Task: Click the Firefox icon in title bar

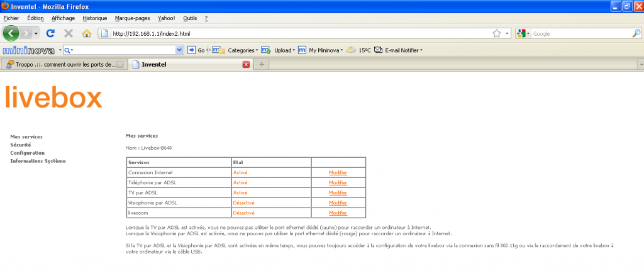Action: (x=5, y=6)
